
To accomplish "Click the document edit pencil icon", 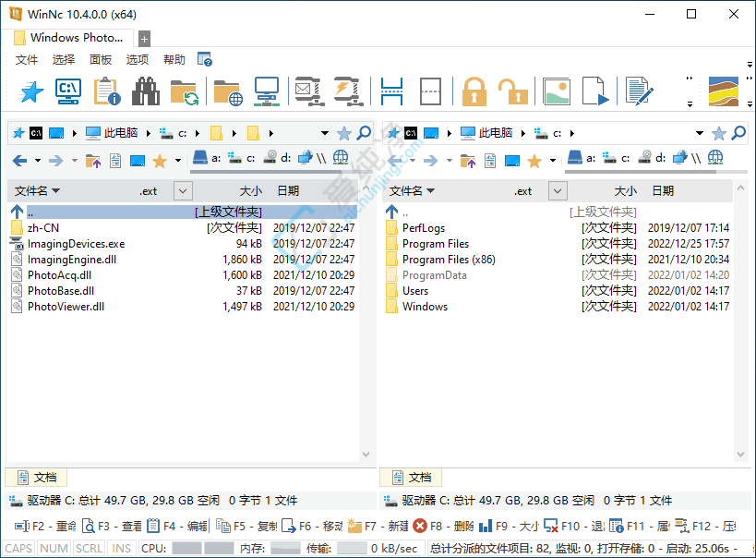I will (x=639, y=91).
